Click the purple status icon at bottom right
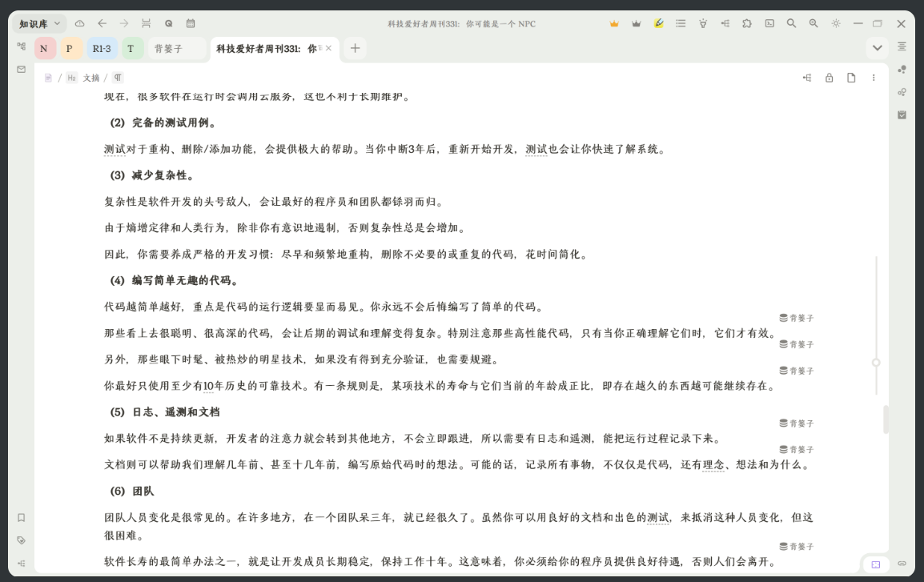 (876, 564)
